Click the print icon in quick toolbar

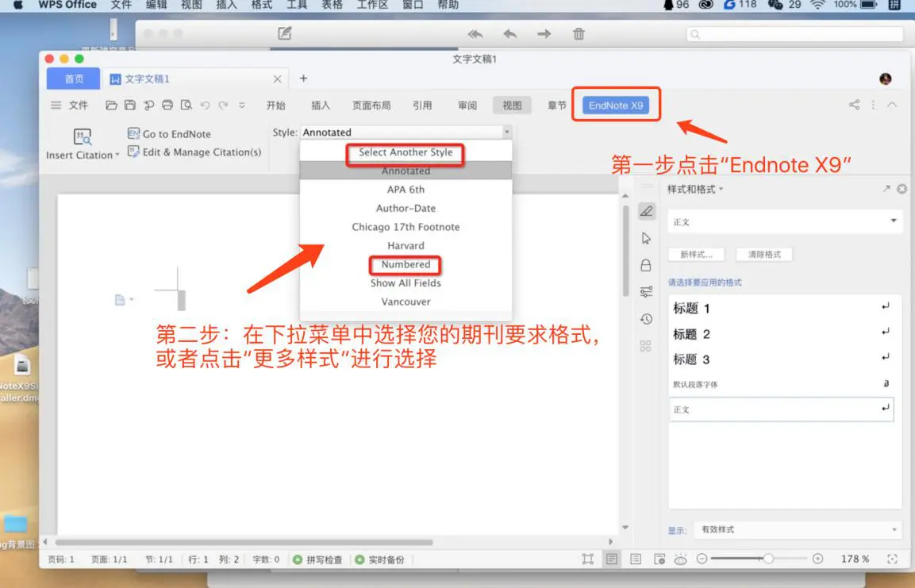[x=167, y=105]
